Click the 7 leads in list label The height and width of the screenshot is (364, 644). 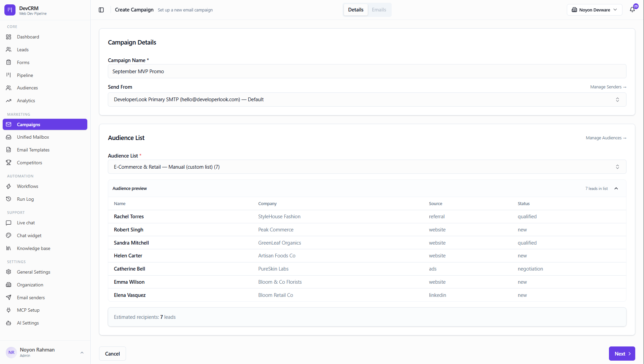click(596, 189)
